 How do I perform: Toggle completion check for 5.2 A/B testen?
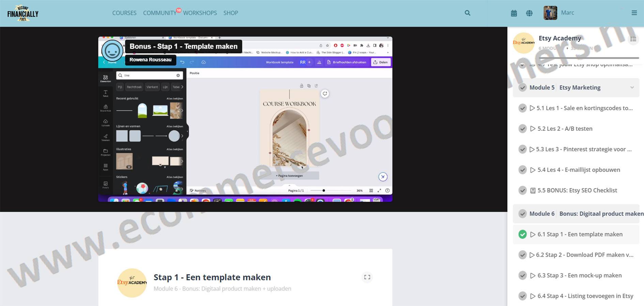[x=522, y=129]
